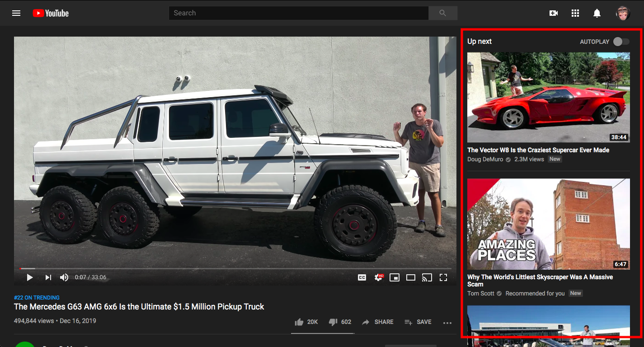The image size is (644, 347).
Task: Open the #22 ON TRENDING link
Action: click(36, 297)
